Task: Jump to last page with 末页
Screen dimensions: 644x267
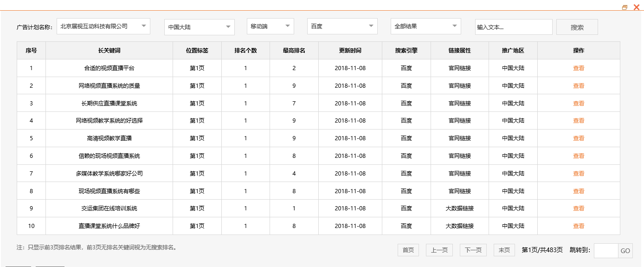Action: pyautogui.click(x=504, y=250)
